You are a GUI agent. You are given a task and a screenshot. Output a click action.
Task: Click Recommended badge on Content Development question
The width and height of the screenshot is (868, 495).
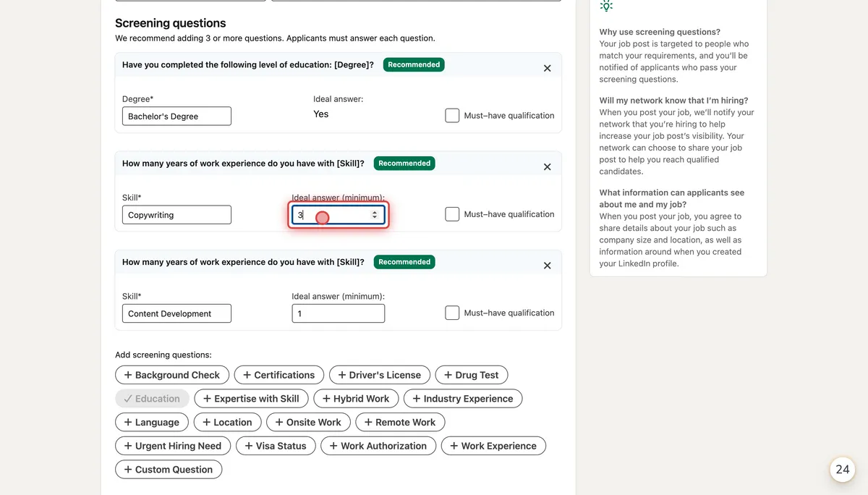pos(404,262)
